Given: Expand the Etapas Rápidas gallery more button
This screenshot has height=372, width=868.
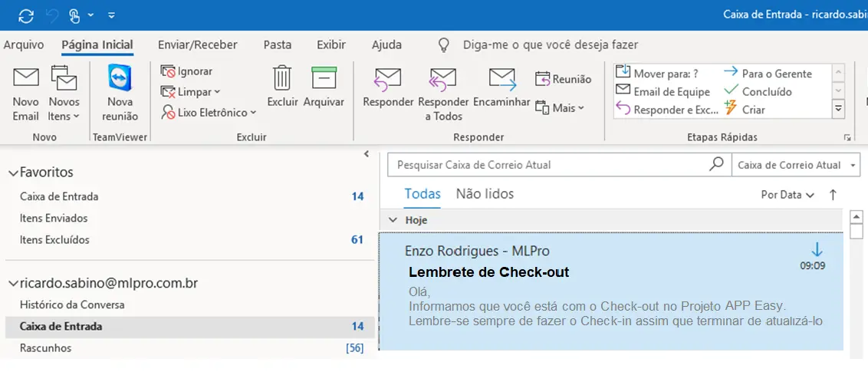Looking at the screenshot, I should pyautogui.click(x=839, y=108).
